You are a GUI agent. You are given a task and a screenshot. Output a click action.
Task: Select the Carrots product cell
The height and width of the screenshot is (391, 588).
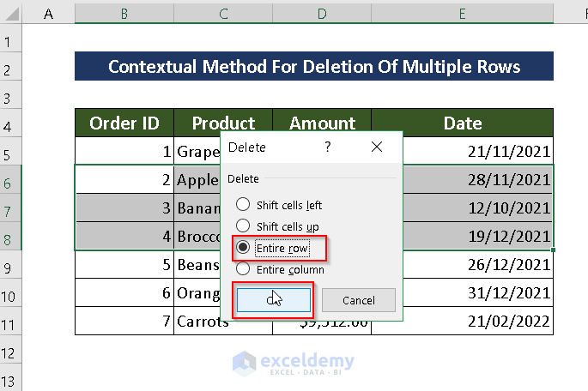coord(199,324)
